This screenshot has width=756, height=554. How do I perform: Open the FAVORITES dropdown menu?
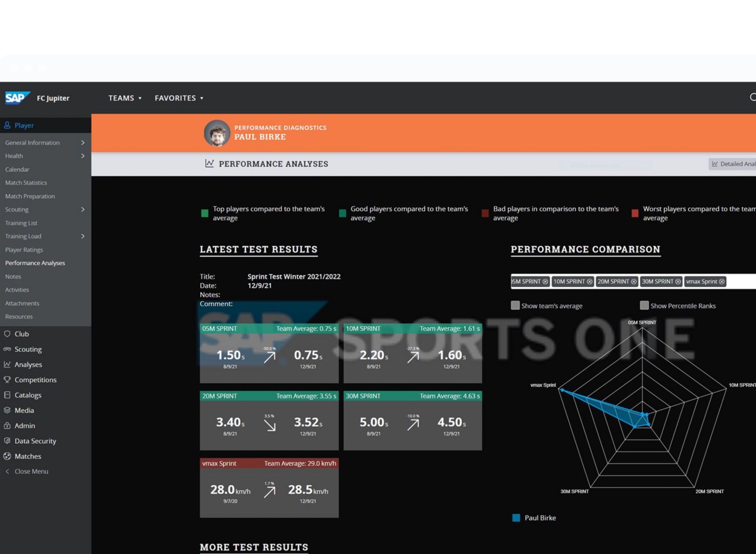[179, 98]
